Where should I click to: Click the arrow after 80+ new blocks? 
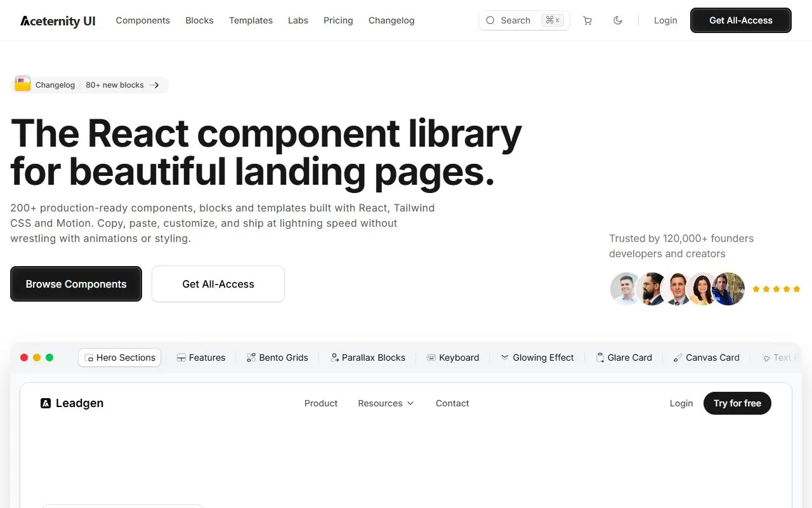click(155, 85)
